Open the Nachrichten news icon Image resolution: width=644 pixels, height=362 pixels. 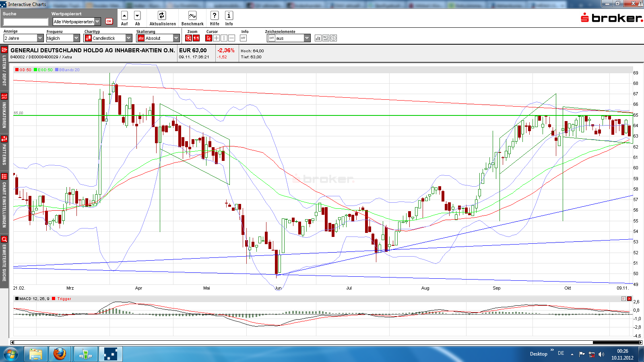coord(326,38)
